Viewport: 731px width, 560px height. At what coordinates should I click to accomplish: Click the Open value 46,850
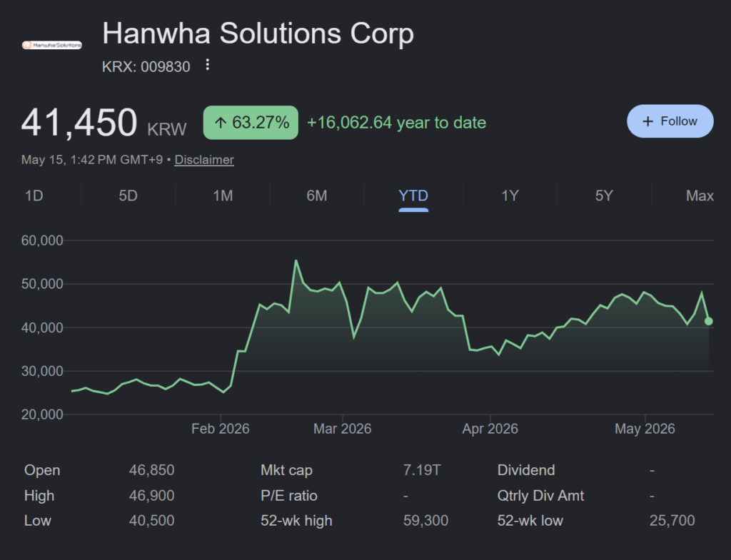(x=151, y=470)
